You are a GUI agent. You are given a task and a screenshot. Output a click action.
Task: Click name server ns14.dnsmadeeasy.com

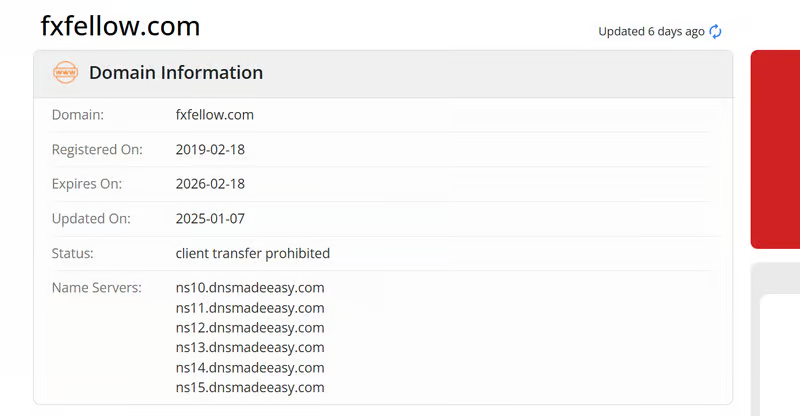pos(250,368)
